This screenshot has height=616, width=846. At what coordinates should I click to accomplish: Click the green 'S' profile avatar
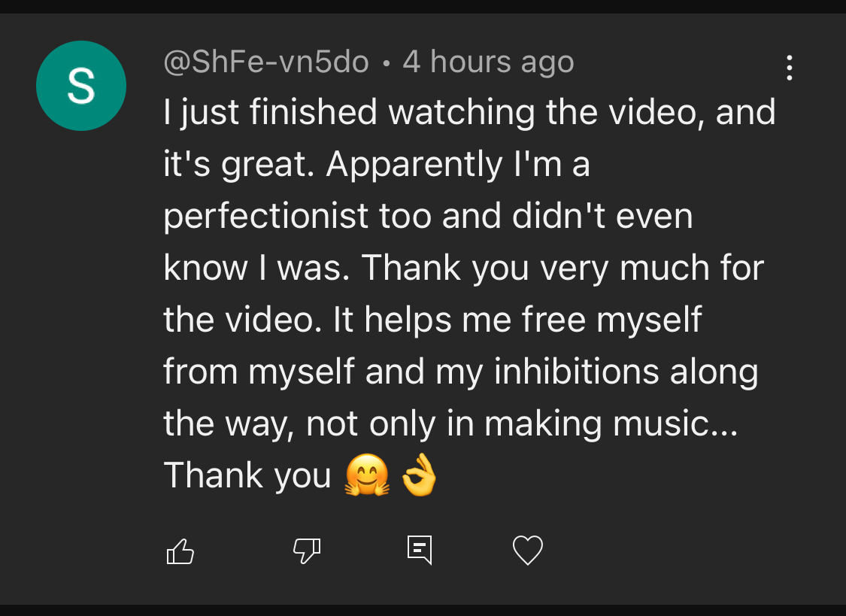(x=81, y=86)
